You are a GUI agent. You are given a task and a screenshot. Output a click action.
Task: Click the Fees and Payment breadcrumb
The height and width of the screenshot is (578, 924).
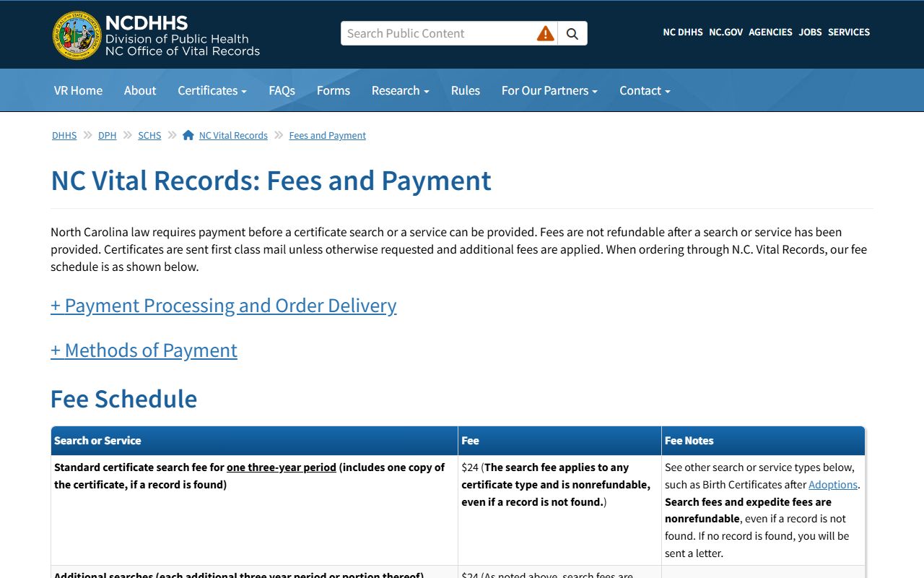pyautogui.click(x=328, y=135)
